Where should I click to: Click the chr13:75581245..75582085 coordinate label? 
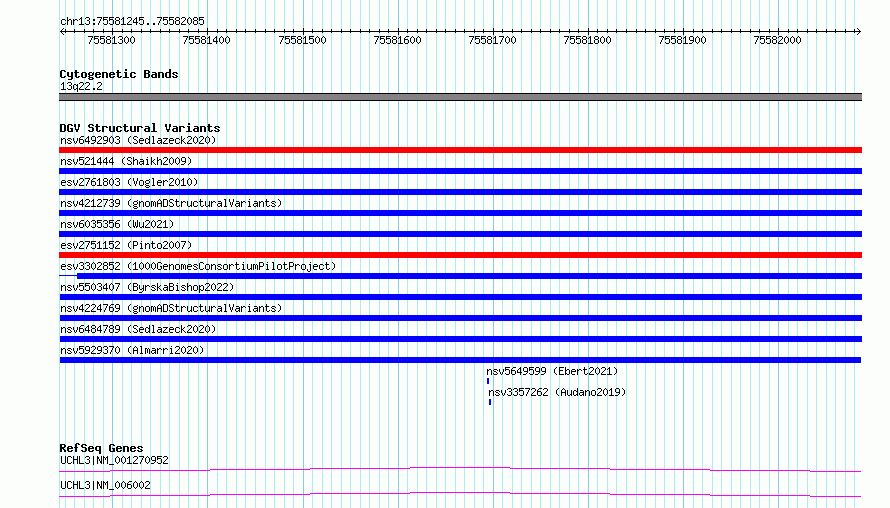pos(132,21)
